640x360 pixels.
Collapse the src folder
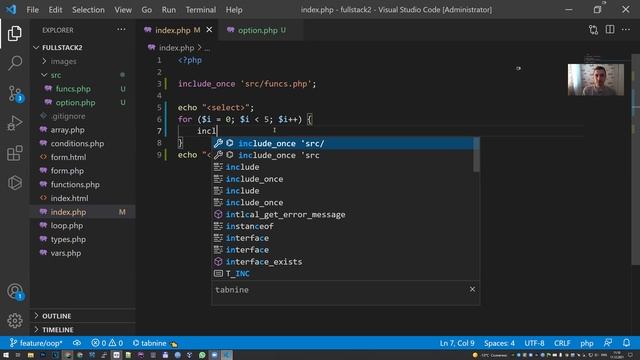[x=83, y=75]
